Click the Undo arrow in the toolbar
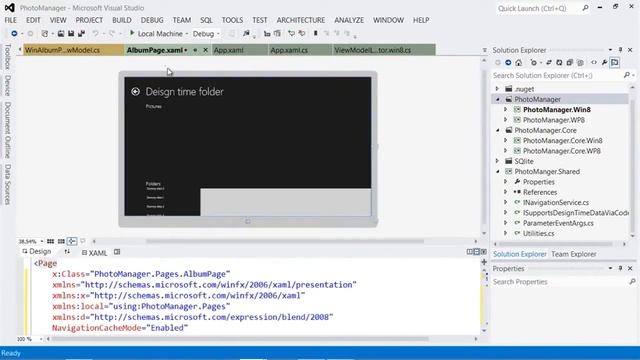The width and height of the screenshot is (640, 360). pos(96,33)
